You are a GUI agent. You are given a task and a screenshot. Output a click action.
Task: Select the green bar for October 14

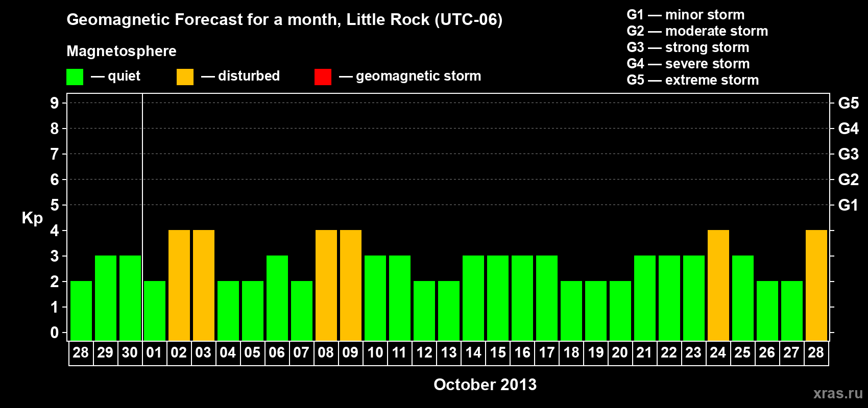coord(473,298)
